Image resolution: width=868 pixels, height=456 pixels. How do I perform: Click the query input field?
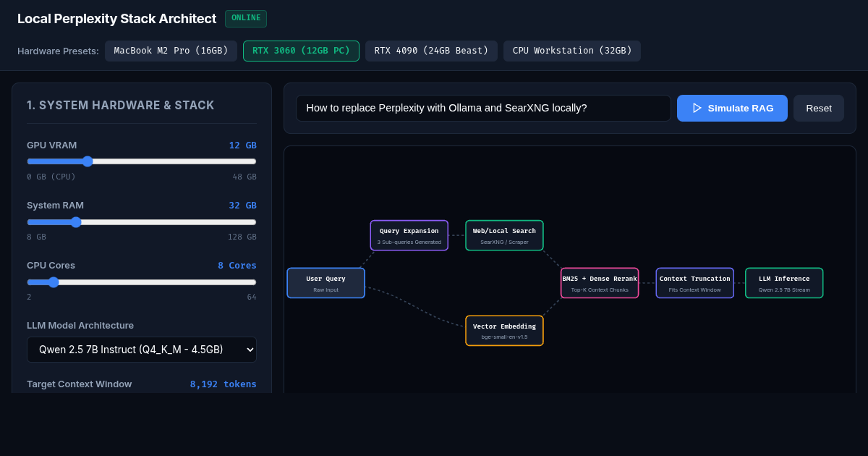tap(483, 108)
